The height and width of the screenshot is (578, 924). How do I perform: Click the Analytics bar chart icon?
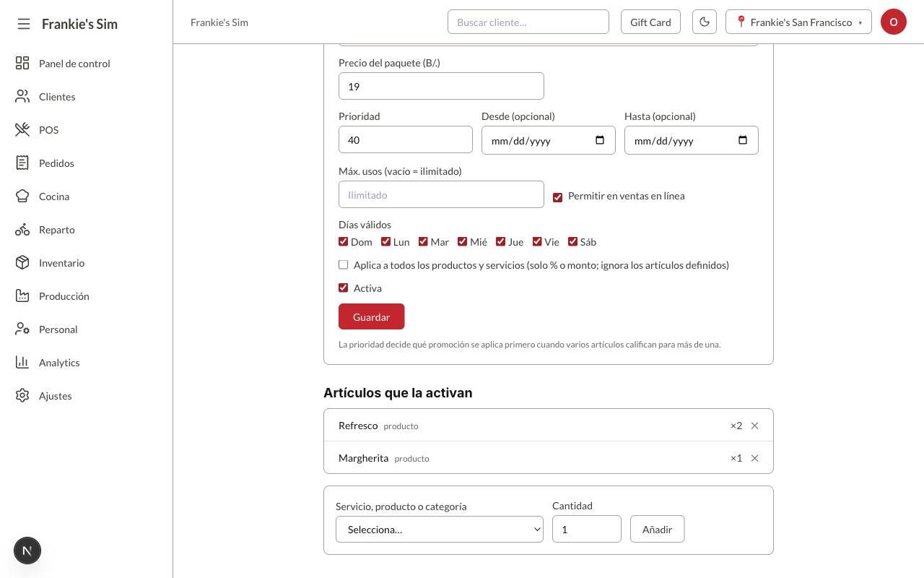(22, 363)
